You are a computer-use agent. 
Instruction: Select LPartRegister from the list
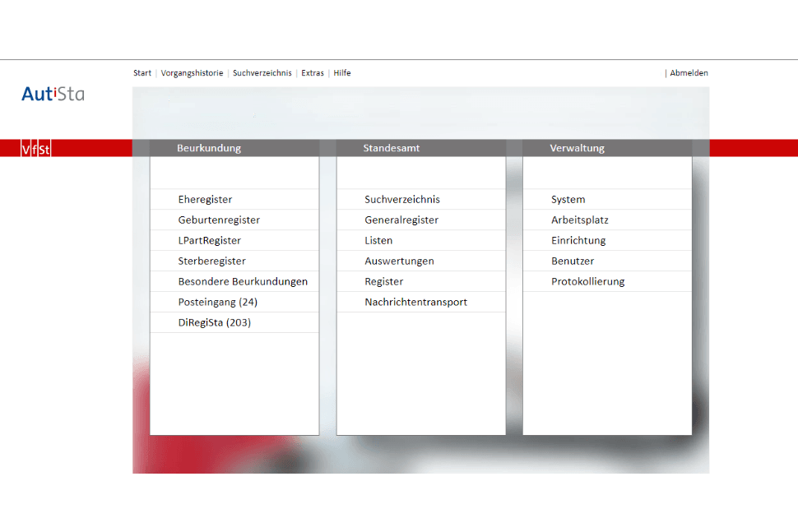point(209,241)
